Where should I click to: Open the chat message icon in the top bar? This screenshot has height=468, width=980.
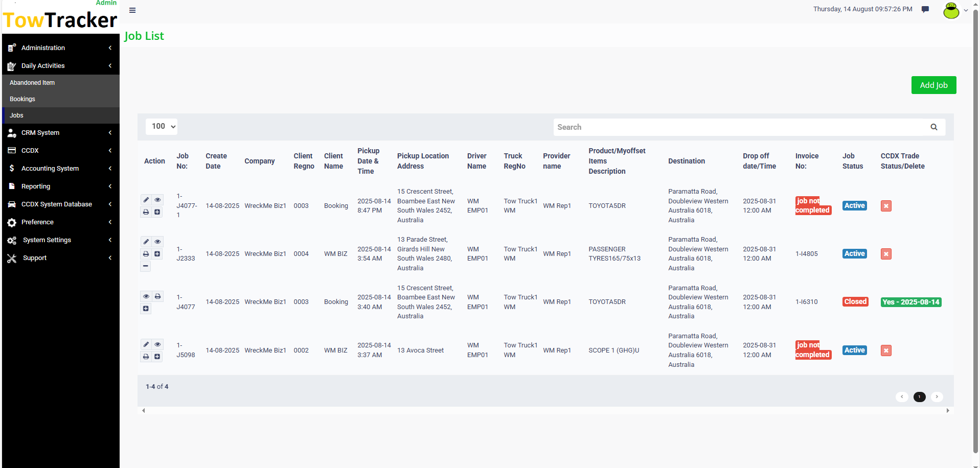coord(925,9)
